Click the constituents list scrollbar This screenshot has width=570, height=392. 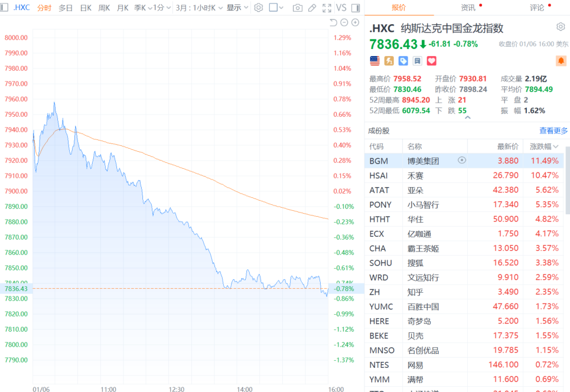click(x=568, y=180)
